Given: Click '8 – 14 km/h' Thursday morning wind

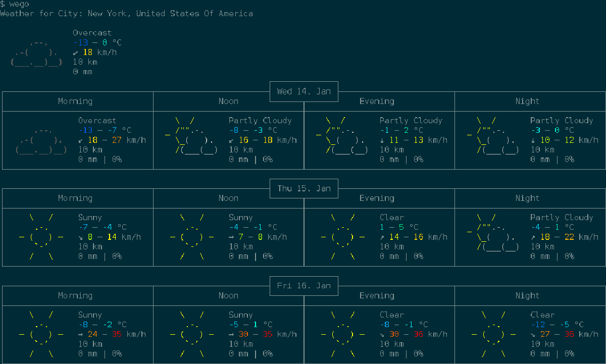Looking at the screenshot, I should tap(115, 237).
